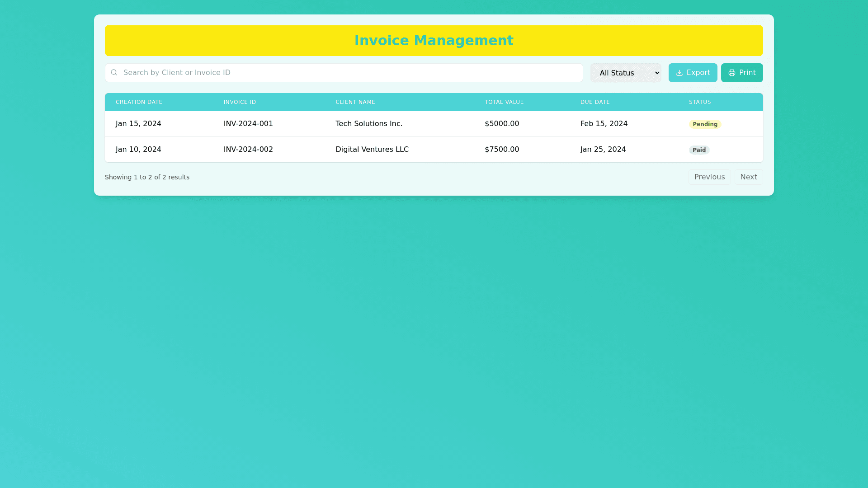This screenshot has height=488, width=868.
Task: Click the Invoice Management title banner
Action: click(x=434, y=41)
